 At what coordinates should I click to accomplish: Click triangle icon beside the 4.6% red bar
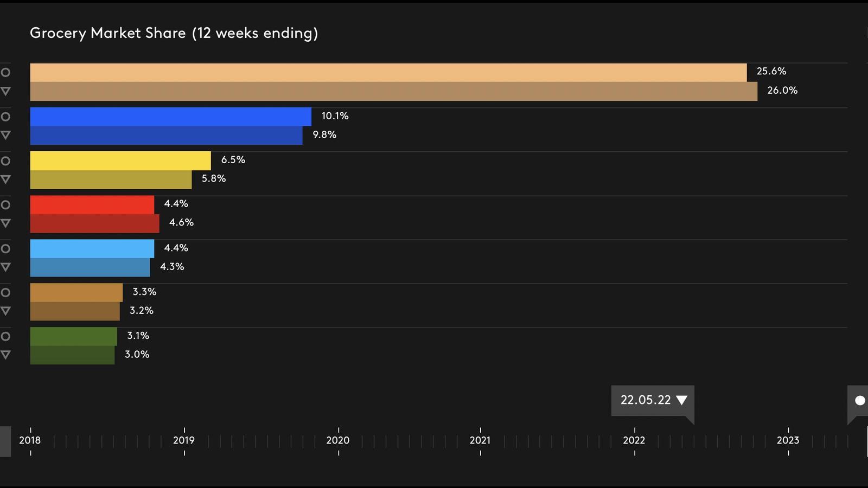(5, 223)
